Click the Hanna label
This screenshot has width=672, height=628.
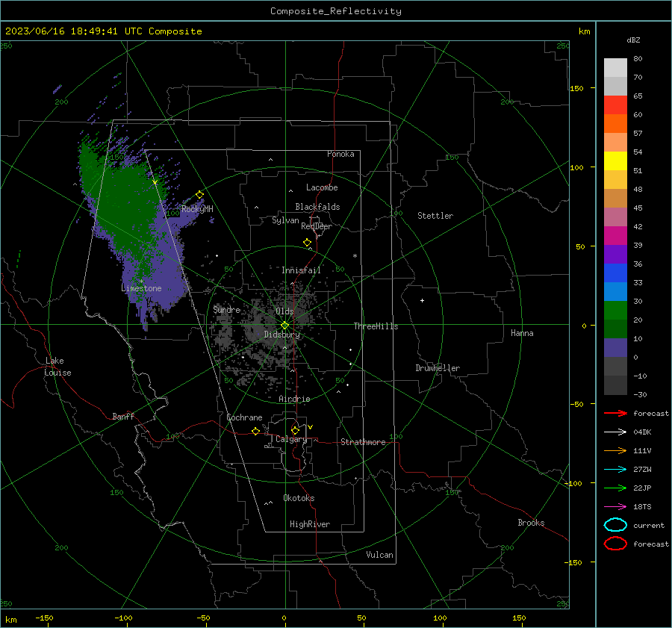pyautogui.click(x=522, y=333)
